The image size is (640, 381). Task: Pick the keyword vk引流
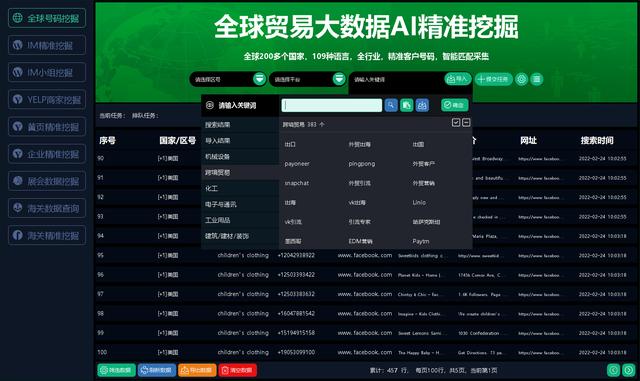[293, 222]
